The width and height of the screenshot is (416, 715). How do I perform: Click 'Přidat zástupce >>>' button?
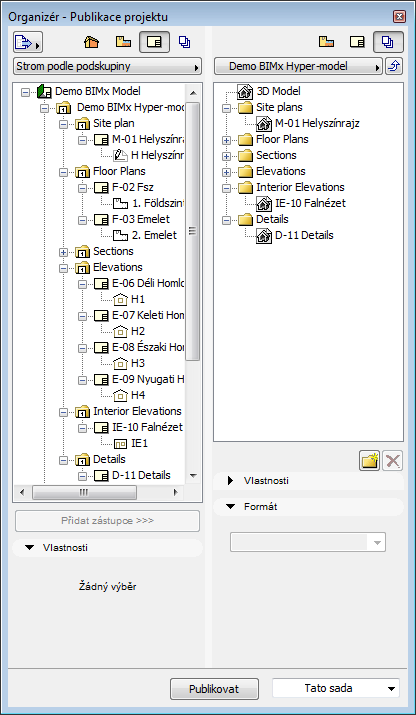(x=108, y=521)
